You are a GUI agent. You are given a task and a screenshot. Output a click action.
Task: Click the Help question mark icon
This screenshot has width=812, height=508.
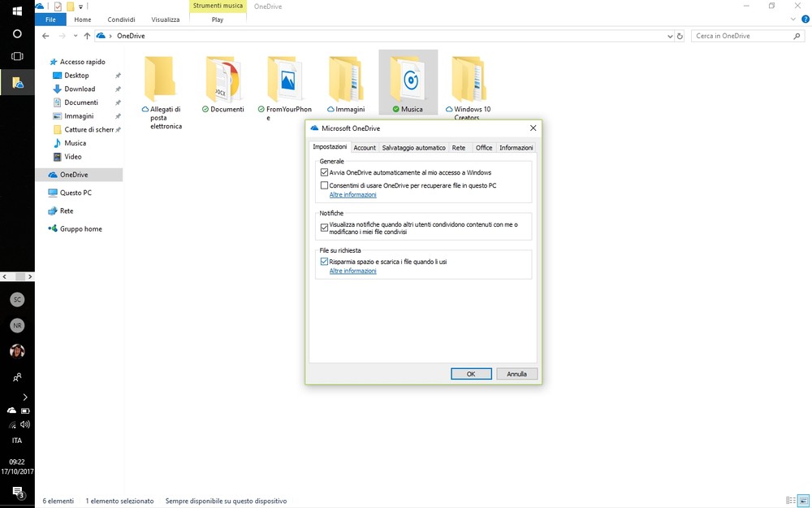tap(806, 20)
